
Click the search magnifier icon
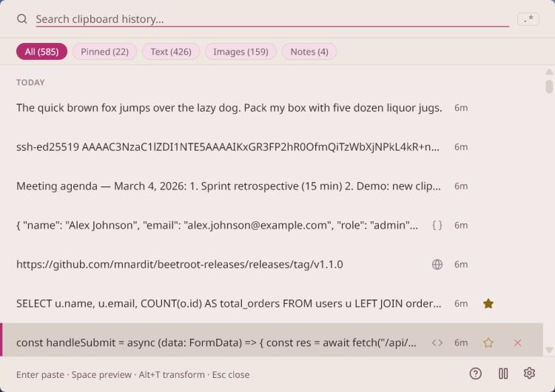coord(22,19)
